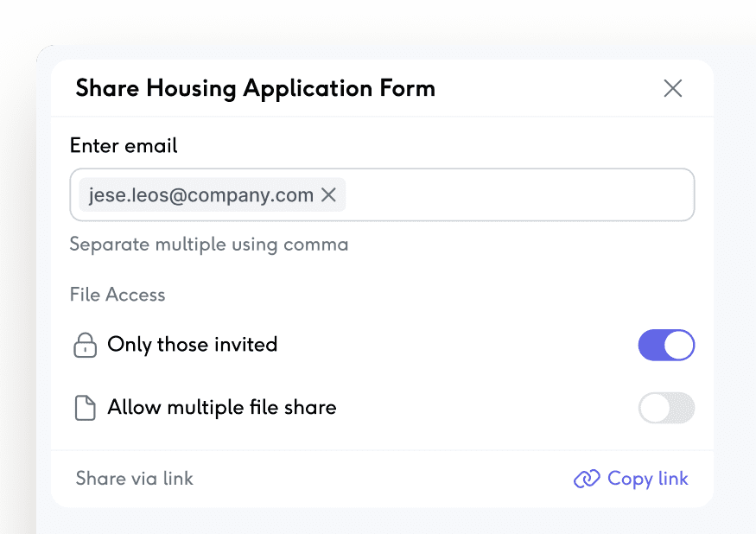Viewport: 756px width, 534px height.
Task: Click the File Access section heading
Action: click(118, 295)
